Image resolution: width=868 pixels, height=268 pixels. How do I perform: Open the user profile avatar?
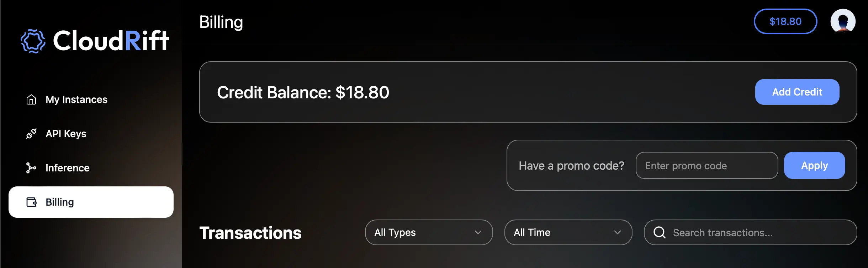(843, 21)
